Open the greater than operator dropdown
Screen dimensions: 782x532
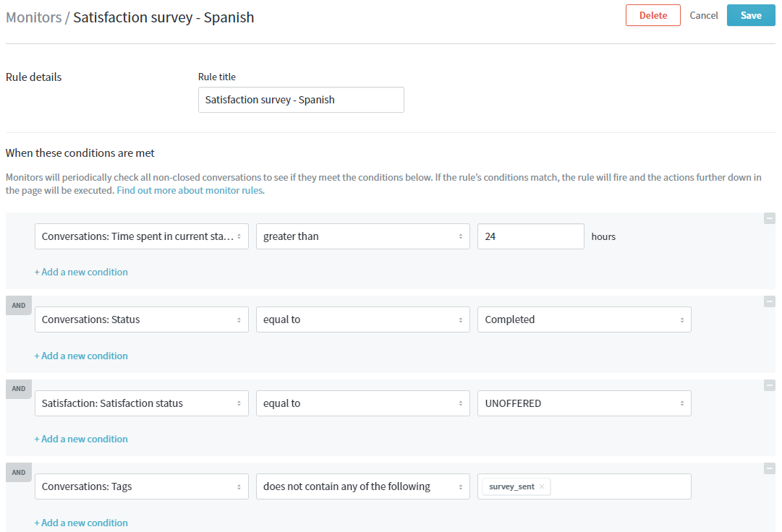coord(362,236)
